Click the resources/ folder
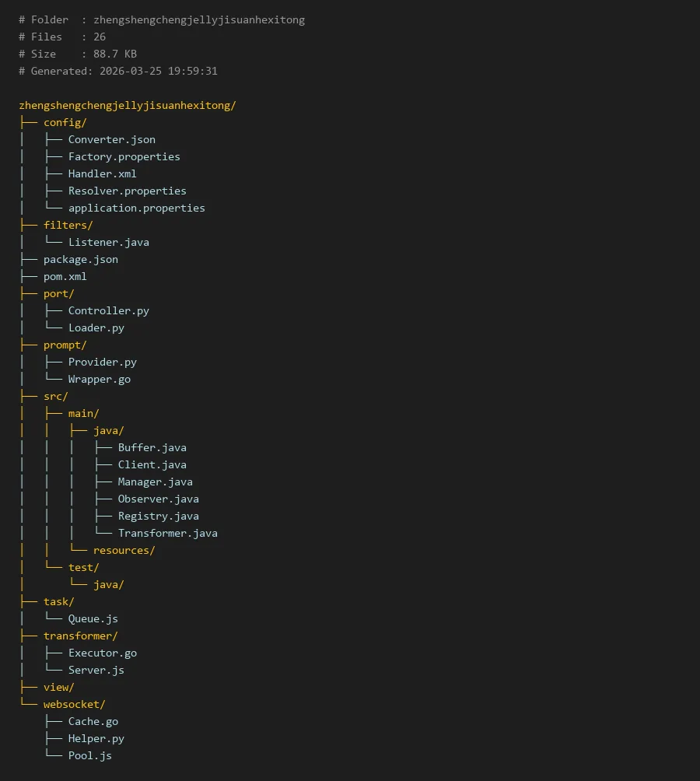 click(x=124, y=550)
